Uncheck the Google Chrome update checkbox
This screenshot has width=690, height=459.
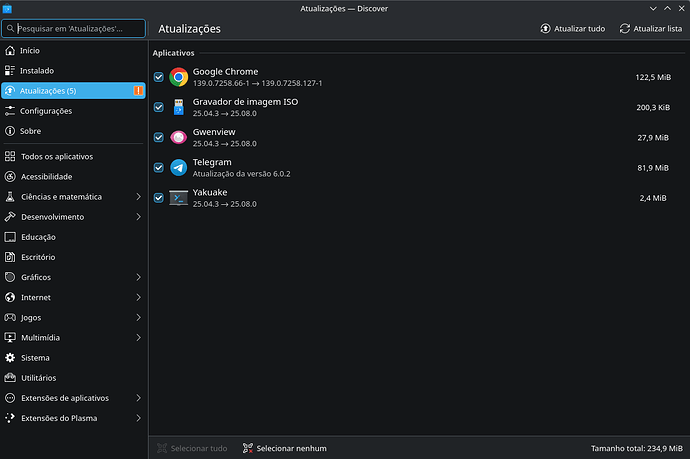coord(158,77)
